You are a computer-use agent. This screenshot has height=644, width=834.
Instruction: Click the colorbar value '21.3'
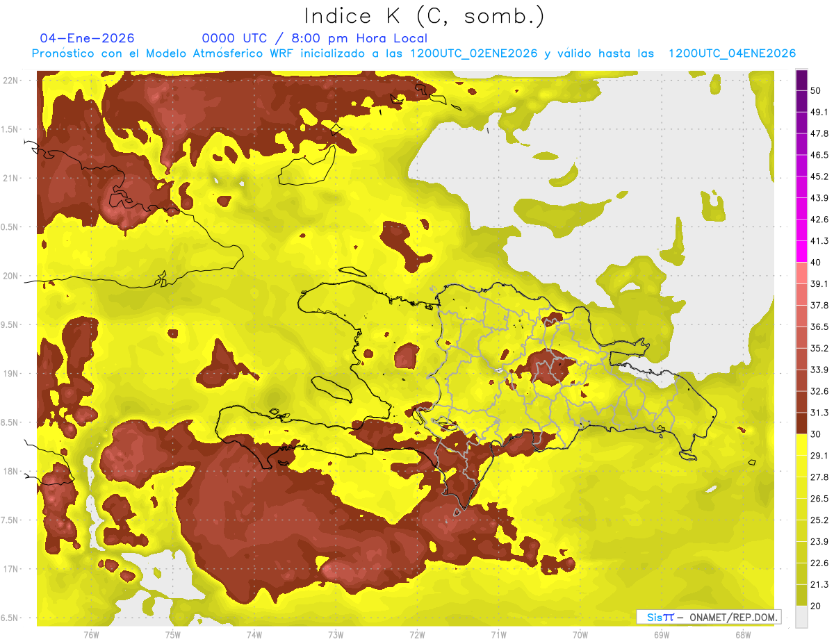(x=819, y=585)
